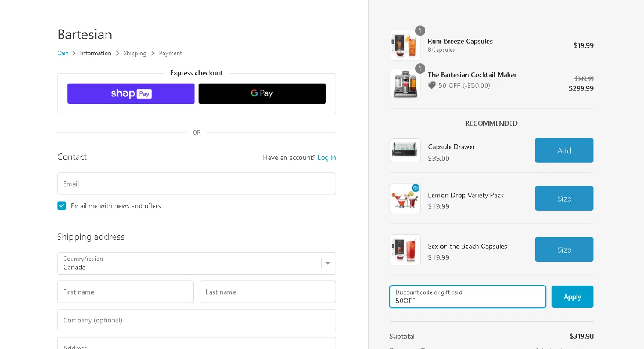Choose size for Sex on the Beach Capsules
This screenshot has height=349, width=644.
tap(564, 249)
